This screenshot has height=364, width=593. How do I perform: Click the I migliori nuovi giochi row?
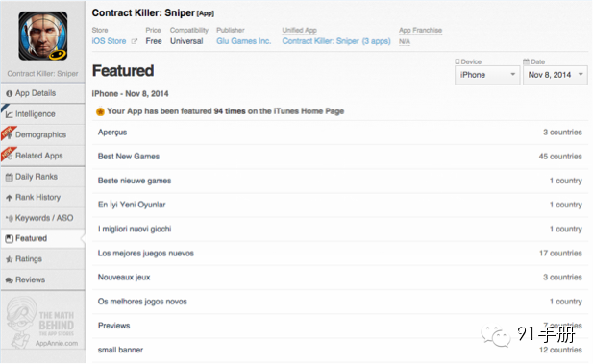[339, 229]
